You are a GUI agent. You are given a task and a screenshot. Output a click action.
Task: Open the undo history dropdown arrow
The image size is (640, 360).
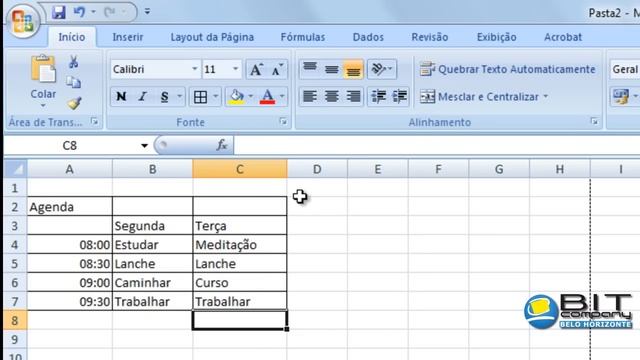tap(93, 12)
